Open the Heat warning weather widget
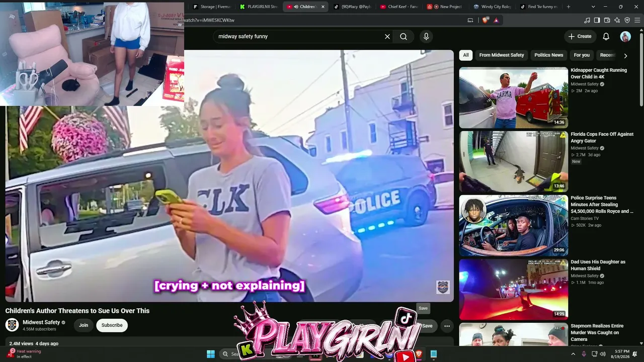 tap(25, 354)
